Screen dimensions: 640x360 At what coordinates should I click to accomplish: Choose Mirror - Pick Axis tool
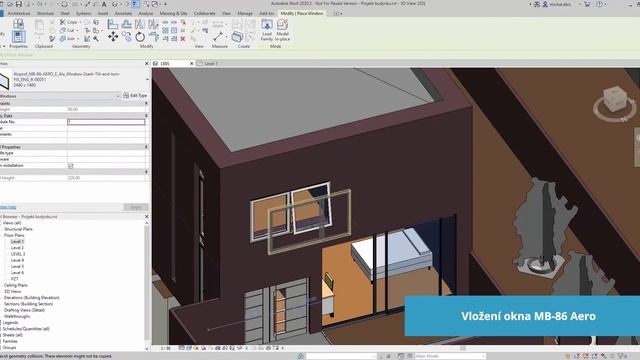[x=140, y=24]
